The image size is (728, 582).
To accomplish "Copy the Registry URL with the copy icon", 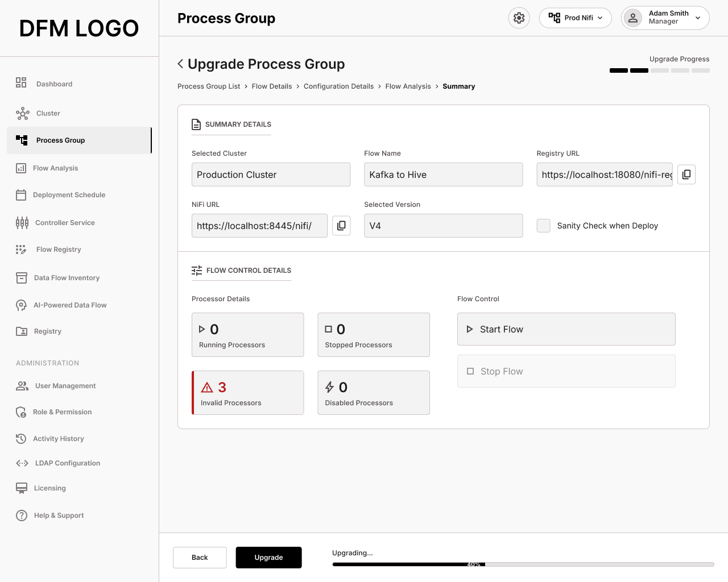I will tap(686, 174).
